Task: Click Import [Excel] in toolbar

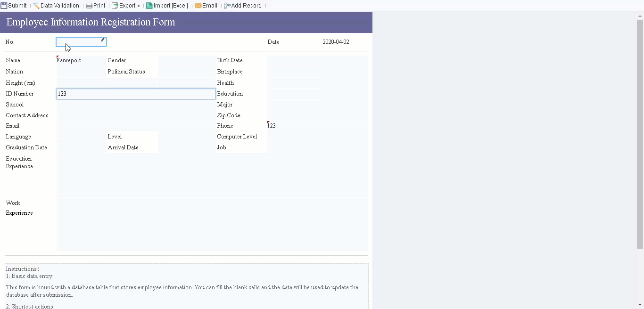Action: click(x=167, y=6)
